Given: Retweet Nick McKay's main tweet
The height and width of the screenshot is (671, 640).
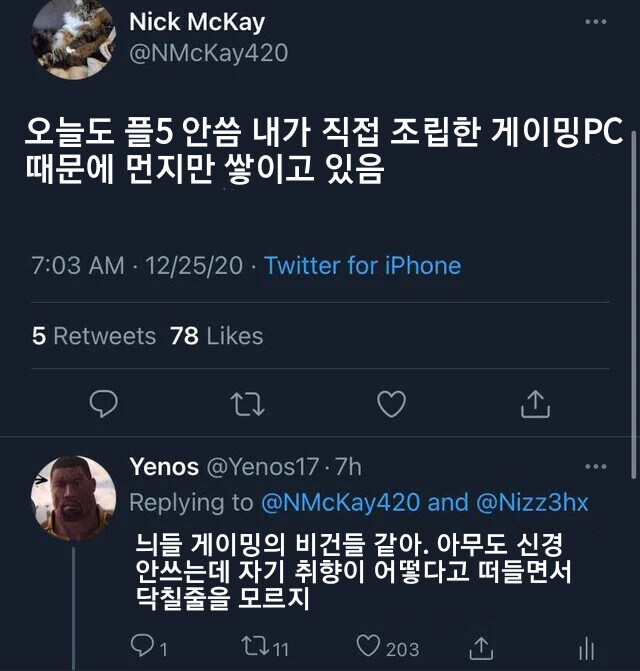Looking at the screenshot, I should point(244,403).
